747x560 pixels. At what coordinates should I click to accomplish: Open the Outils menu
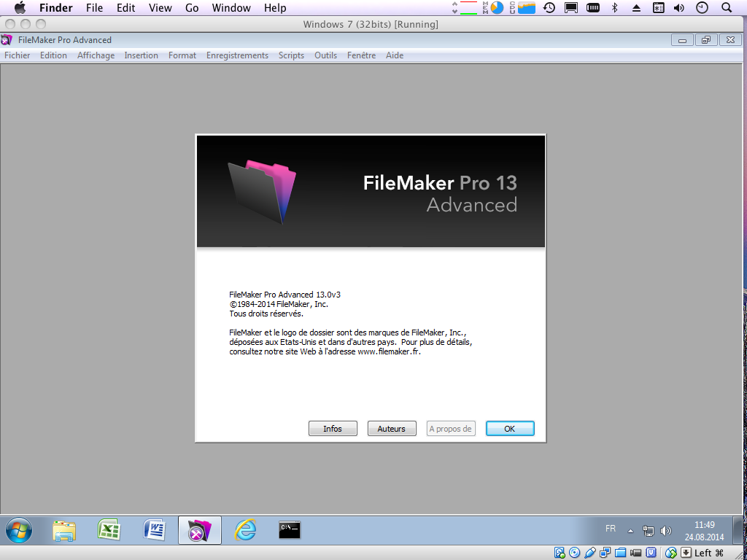(x=325, y=55)
